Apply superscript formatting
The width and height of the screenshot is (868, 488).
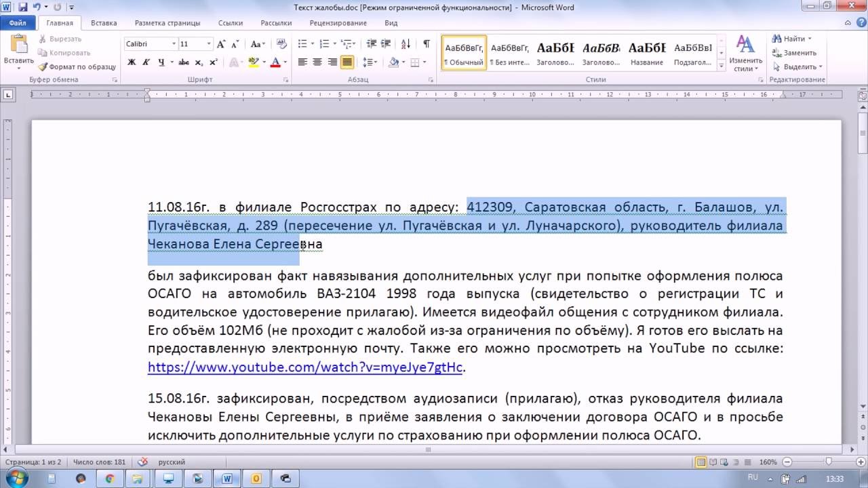pyautogui.click(x=213, y=62)
